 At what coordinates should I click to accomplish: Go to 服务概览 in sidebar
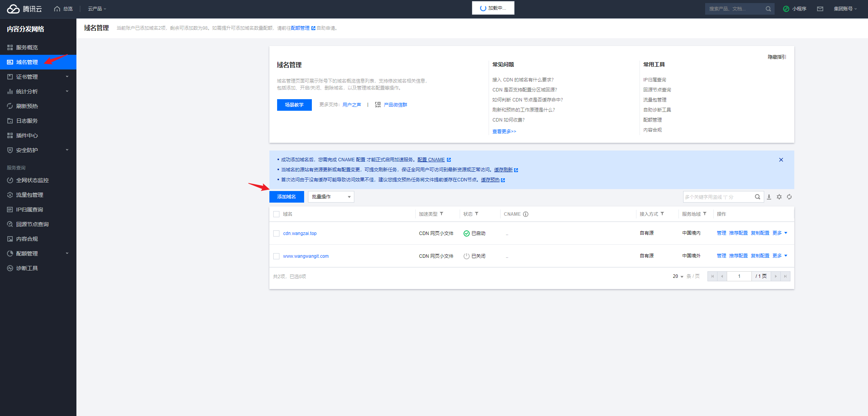(x=27, y=47)
